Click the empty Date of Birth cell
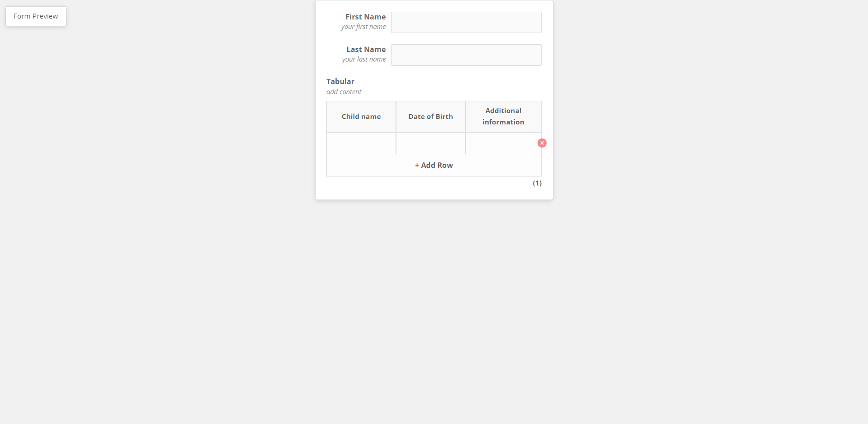The height and width of the screenshot is (424, 868). [431, 143]
